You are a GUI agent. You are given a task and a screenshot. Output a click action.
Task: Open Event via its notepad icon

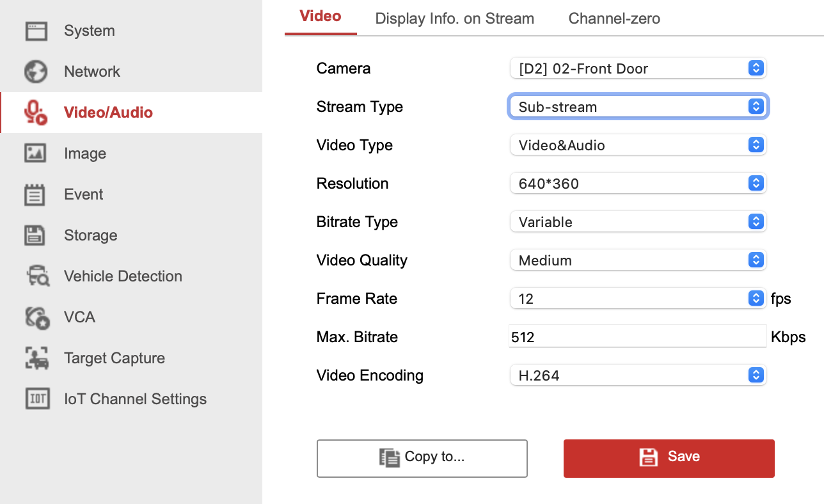coord(36,194)
